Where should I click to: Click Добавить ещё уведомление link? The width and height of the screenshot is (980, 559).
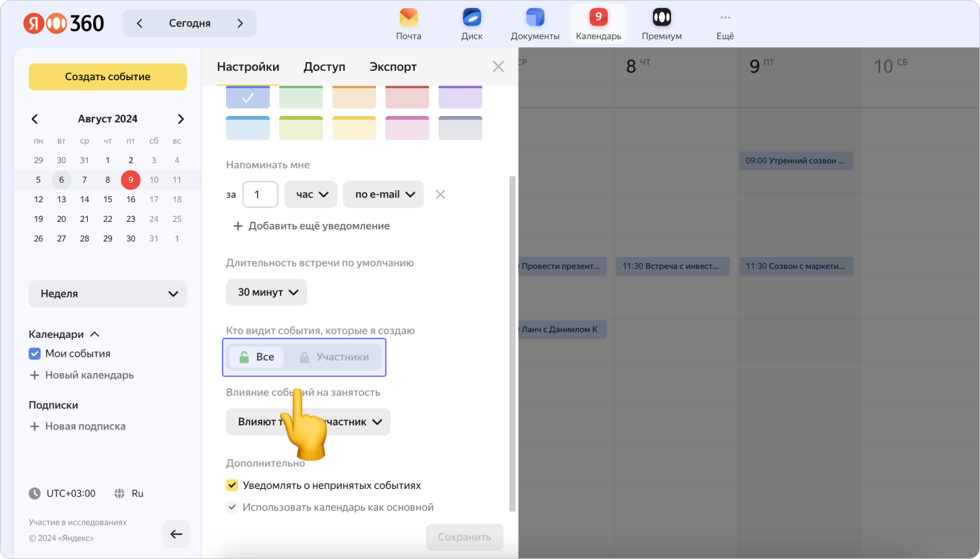(312, 226)
